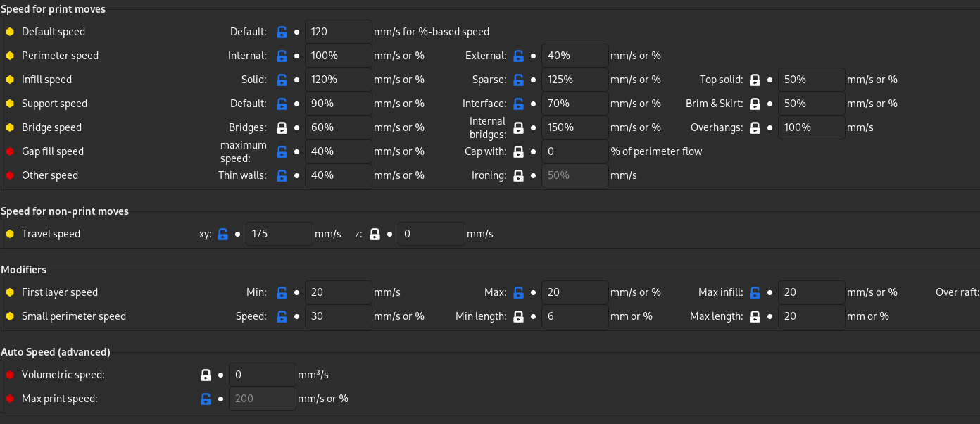This screenshot has width=980, height=424.
Task: Click reset bullet beside Interface support speed
Action: click(533, 104)
